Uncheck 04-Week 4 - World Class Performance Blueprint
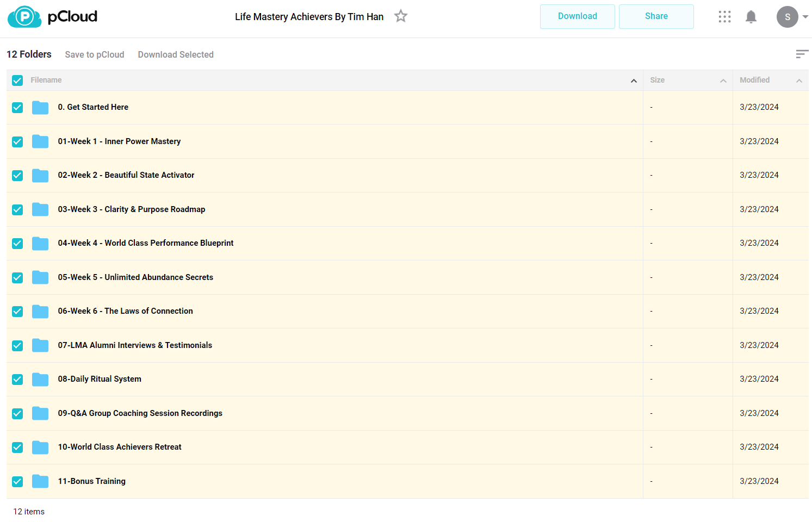 (17, 244)
